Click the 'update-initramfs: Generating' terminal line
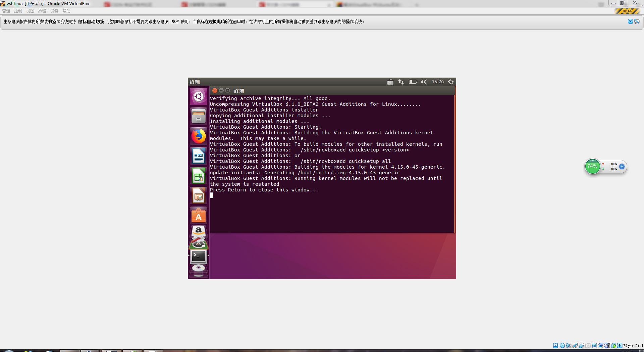The height and width of the screenshot is (352, 644). click(305, 173)
